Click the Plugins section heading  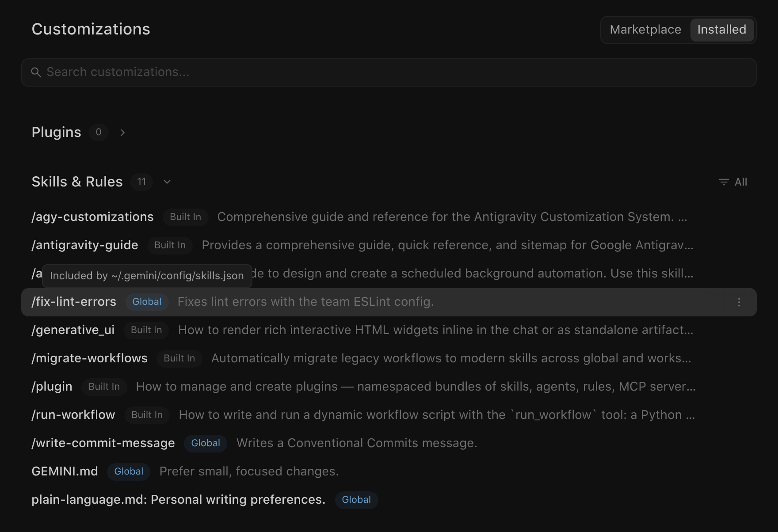[x=56, y=133]
